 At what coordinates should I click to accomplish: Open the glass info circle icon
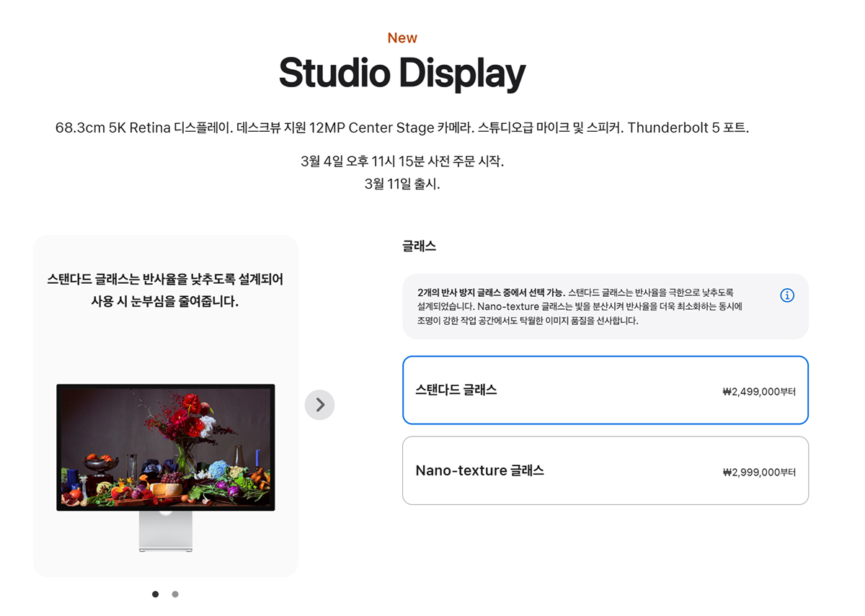pos(787,295)
